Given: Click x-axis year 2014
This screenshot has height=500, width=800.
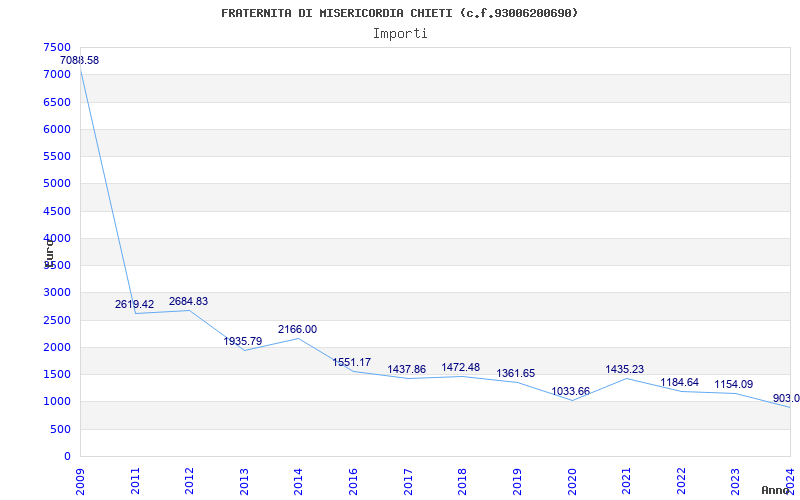Looking at the screenshot, I should click(x=298, y=482).
